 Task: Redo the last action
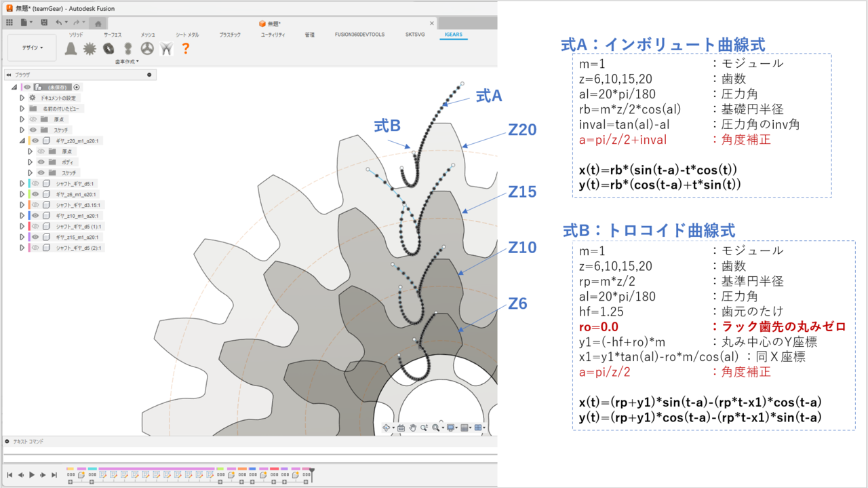75,22
